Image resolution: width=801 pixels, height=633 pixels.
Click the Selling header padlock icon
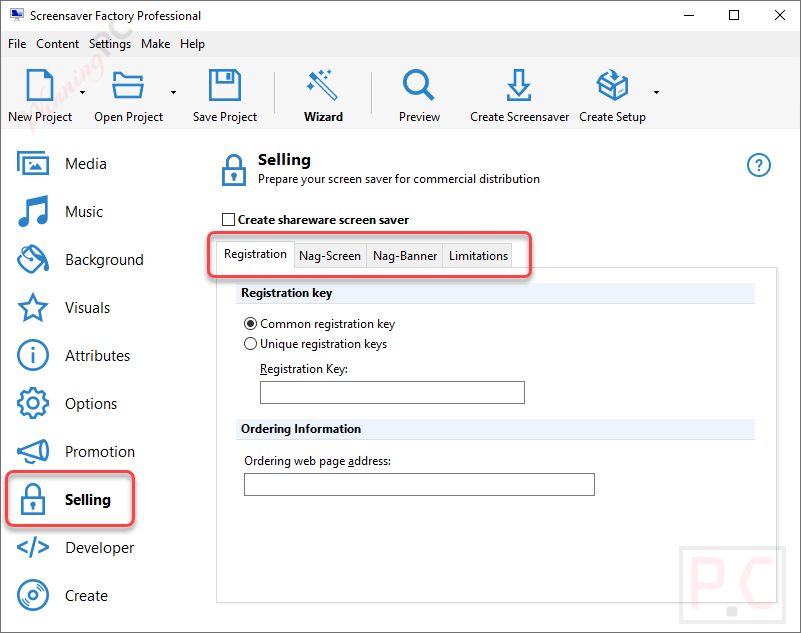click(234, 170)
